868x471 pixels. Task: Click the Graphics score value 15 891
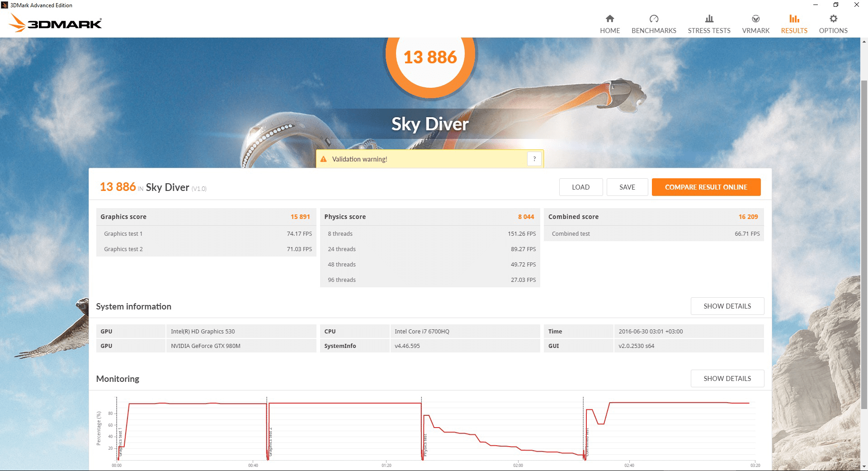(300, 217)
